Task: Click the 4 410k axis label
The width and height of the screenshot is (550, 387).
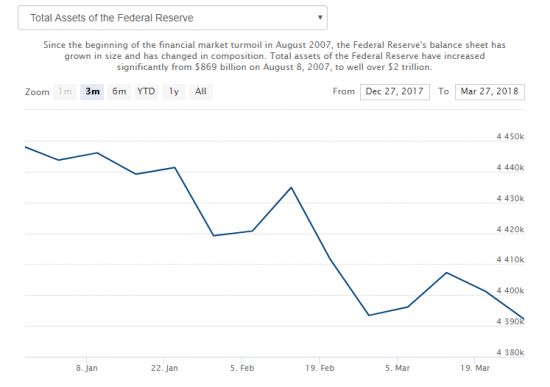Action: tap(510, 260)
